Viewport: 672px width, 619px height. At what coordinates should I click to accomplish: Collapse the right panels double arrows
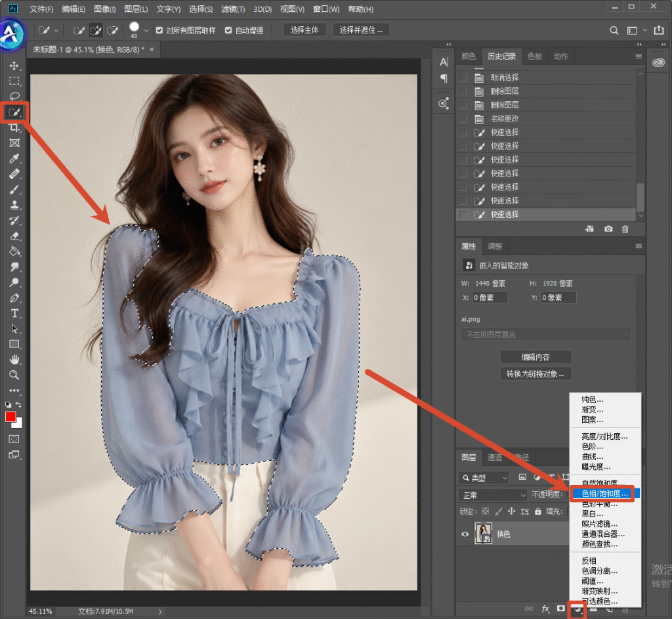639,45
